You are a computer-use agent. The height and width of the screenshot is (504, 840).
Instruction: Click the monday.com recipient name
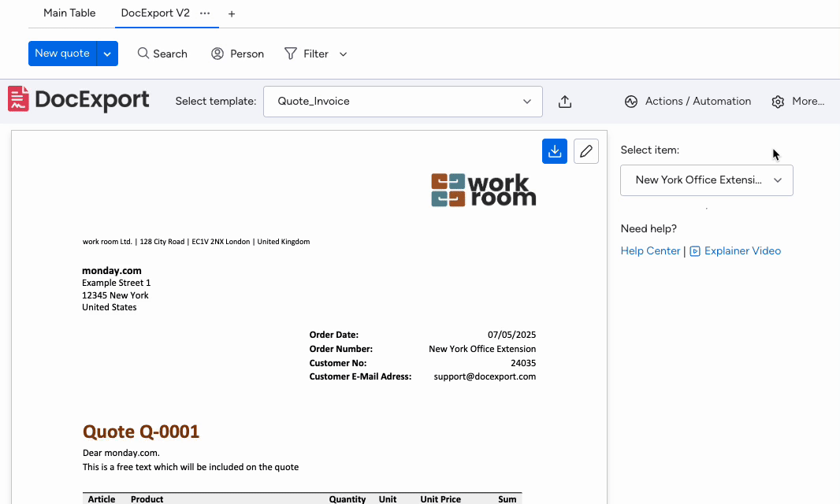(111, 270)
